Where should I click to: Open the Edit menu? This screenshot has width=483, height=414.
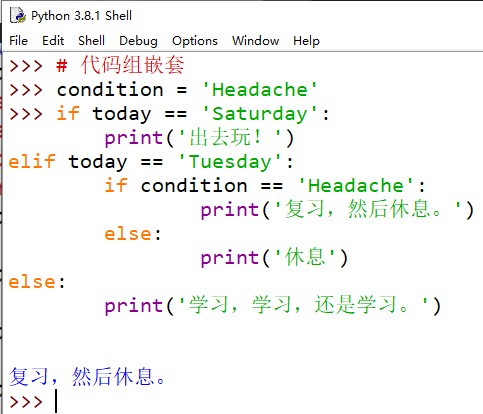(53, 41)
